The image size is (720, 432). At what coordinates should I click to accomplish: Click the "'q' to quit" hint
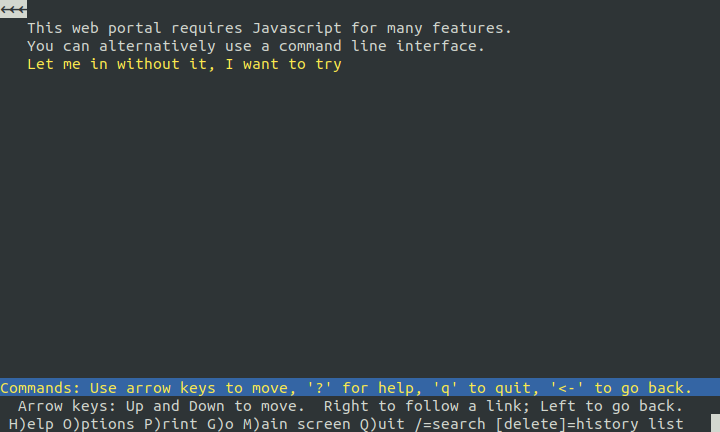coord(481,388)
